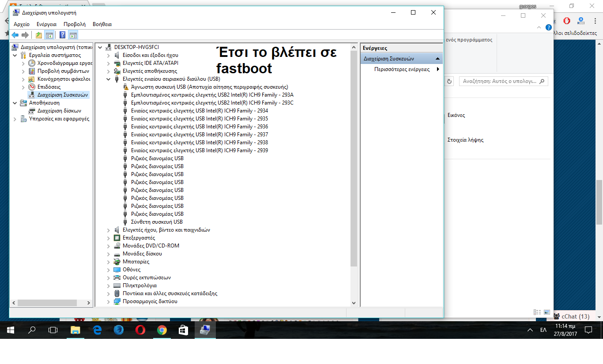603x364 pixels.
Task: Open File Explorer from the taskbar
Action: tap(75, 330)
